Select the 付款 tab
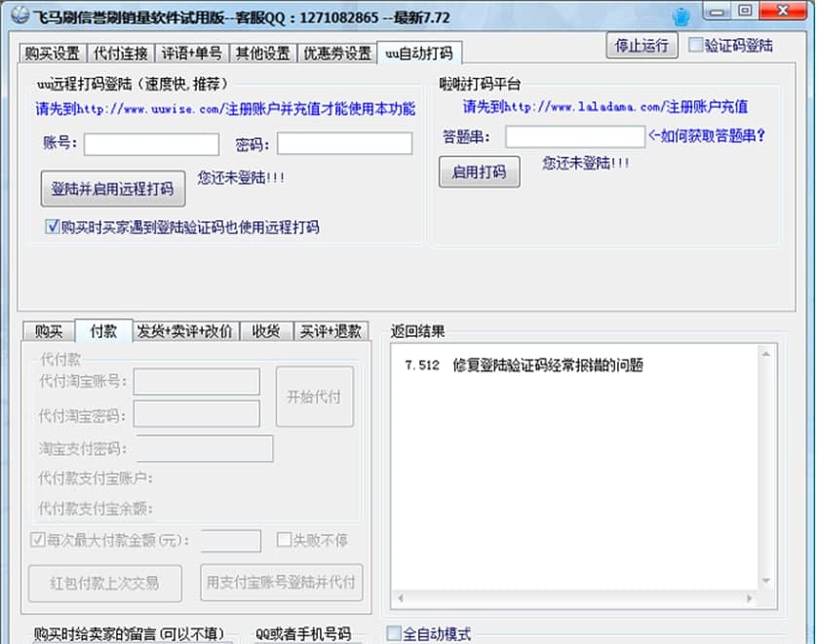Image resolution: width=817 pixels, height=644 pixels. point(103,330)
